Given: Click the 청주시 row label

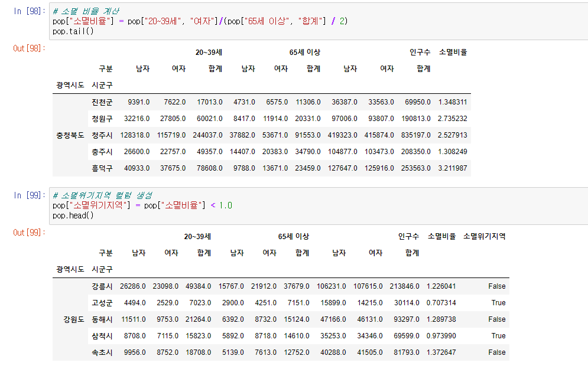Looking at the screenshot, I should [x=102, y=135].
